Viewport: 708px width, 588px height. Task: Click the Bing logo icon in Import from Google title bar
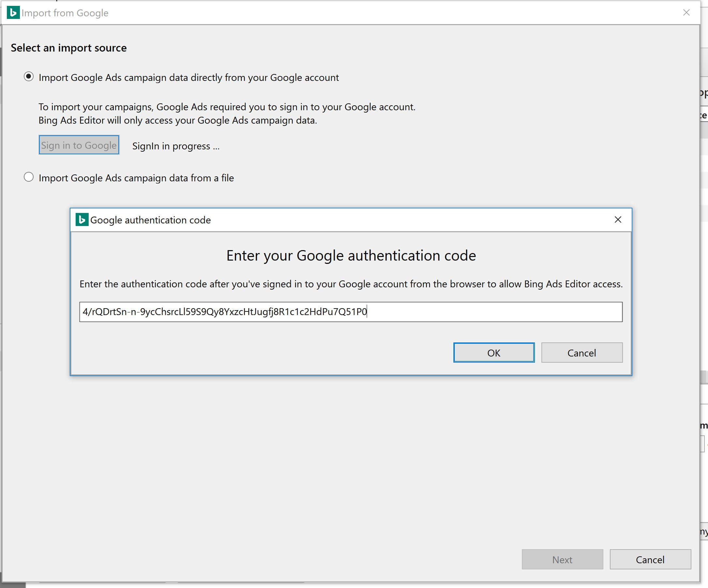pyautogui.click(x=13, y=12)
